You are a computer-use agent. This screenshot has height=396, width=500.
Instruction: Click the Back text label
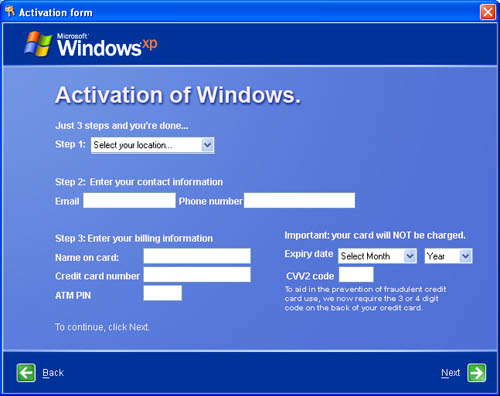pos(53,373)
